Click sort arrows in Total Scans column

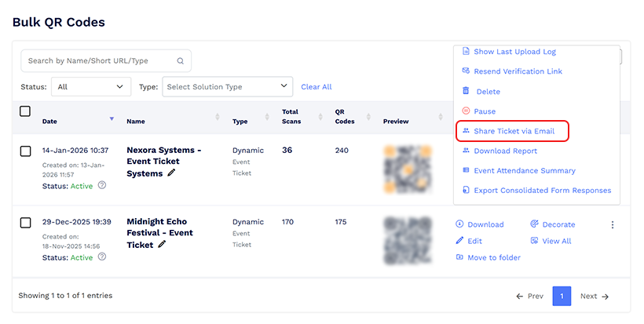pos(320,117)
